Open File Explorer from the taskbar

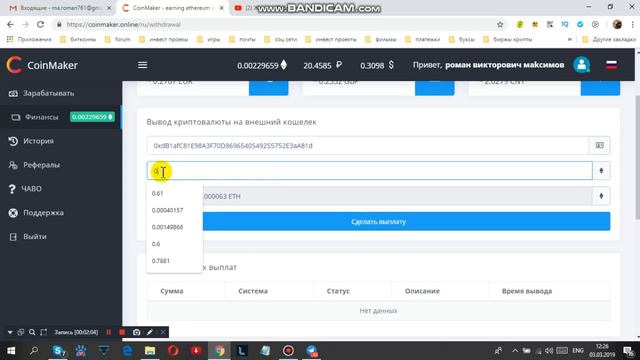click(150, 351)
